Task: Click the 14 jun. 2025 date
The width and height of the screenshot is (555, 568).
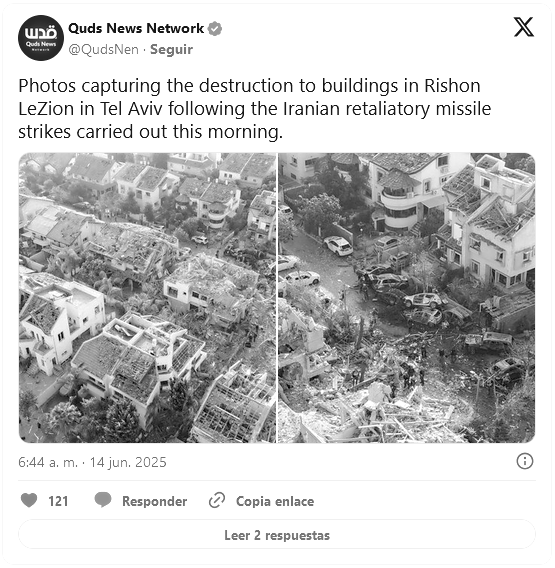Action: tap(128, 463)
